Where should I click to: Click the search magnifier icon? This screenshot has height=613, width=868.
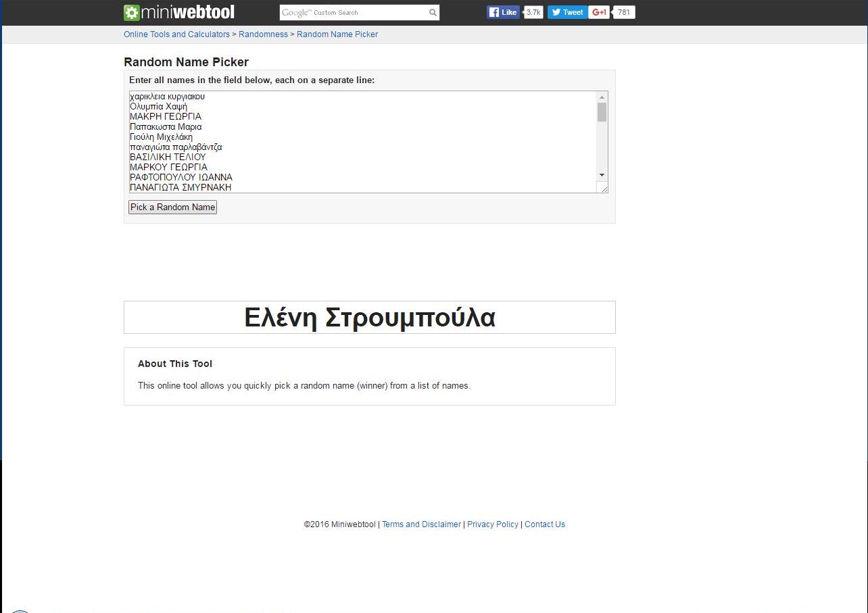pyautogui.click(x=433, y=13)
